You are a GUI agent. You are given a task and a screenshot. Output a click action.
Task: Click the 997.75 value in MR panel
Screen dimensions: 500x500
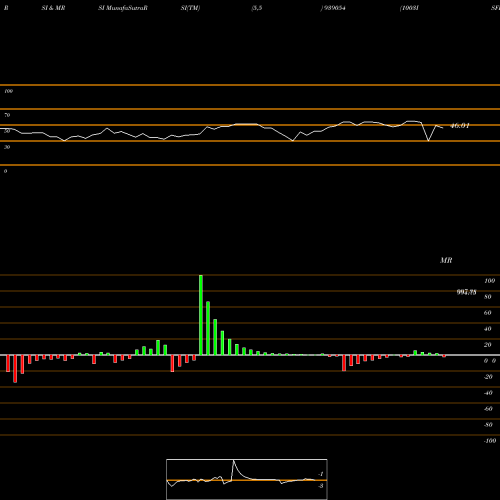pyautogui.click(x=466, y=292)
